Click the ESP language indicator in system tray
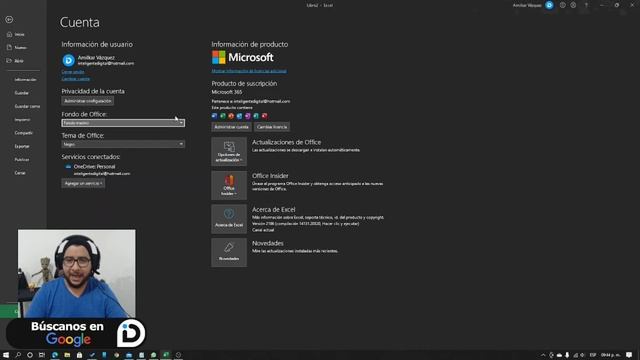Screen dimensions: 640x360 [593, 355]
